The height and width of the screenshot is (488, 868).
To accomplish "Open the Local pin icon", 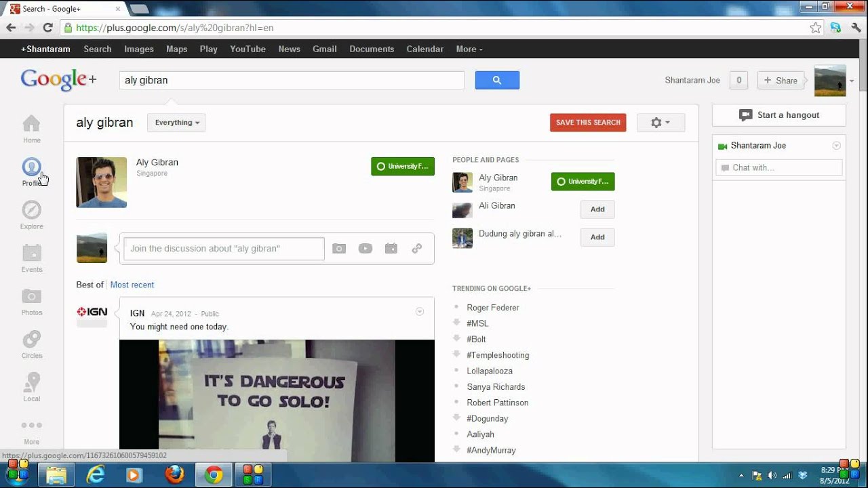I will coord(32,382).
